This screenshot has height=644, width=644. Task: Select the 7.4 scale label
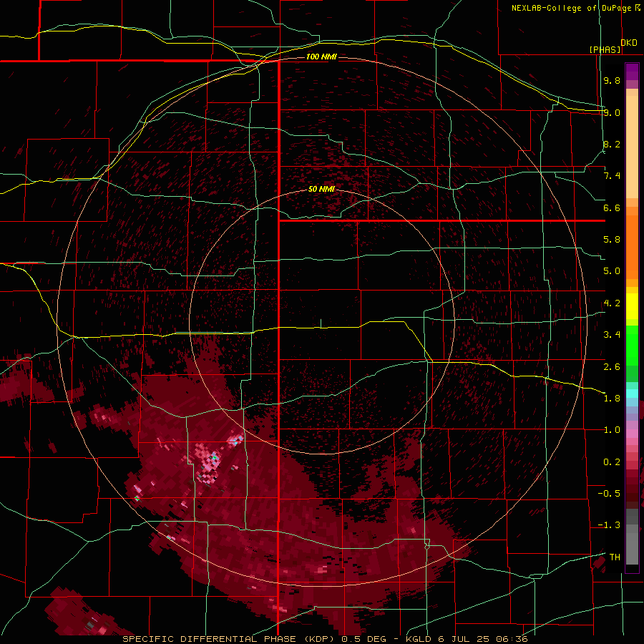[x=612, y=176]
